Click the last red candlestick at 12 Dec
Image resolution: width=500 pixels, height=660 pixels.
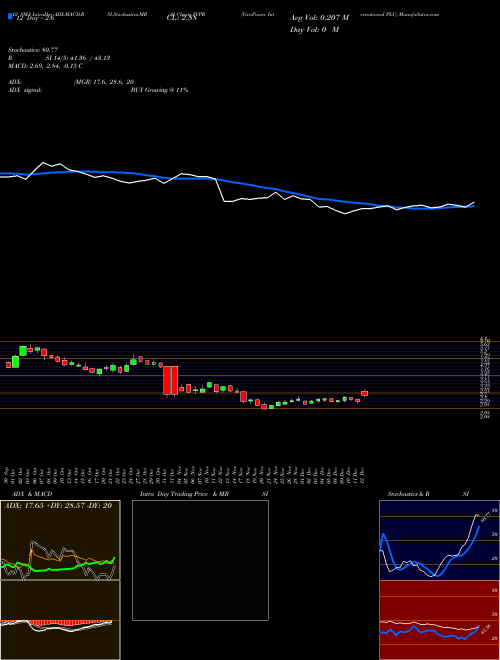tap(364, 393)
